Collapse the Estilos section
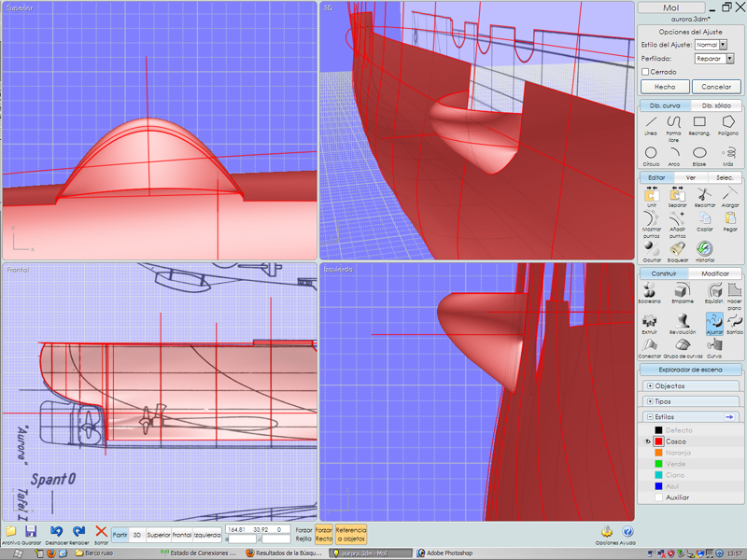 coord(650,416)
